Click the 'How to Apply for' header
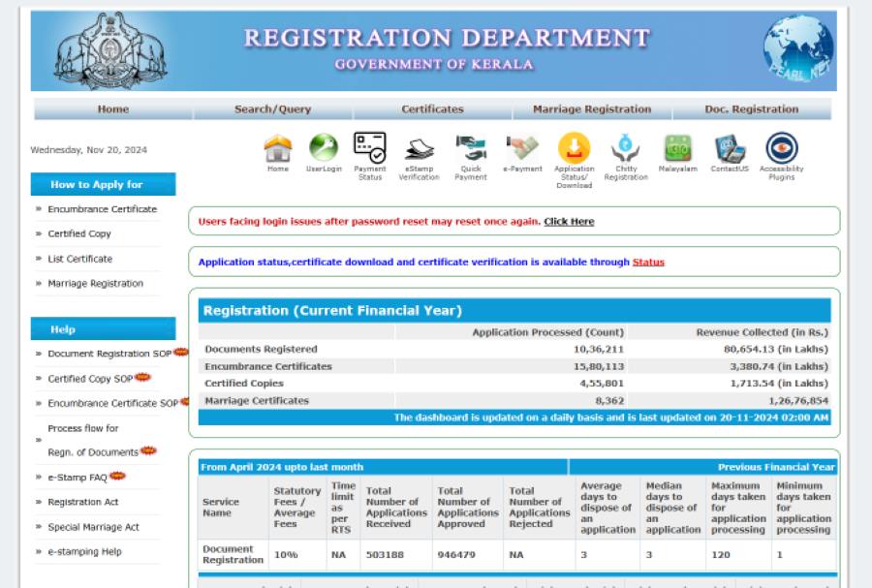The width and height of the screenshot is (872, 588). [103, 184]
